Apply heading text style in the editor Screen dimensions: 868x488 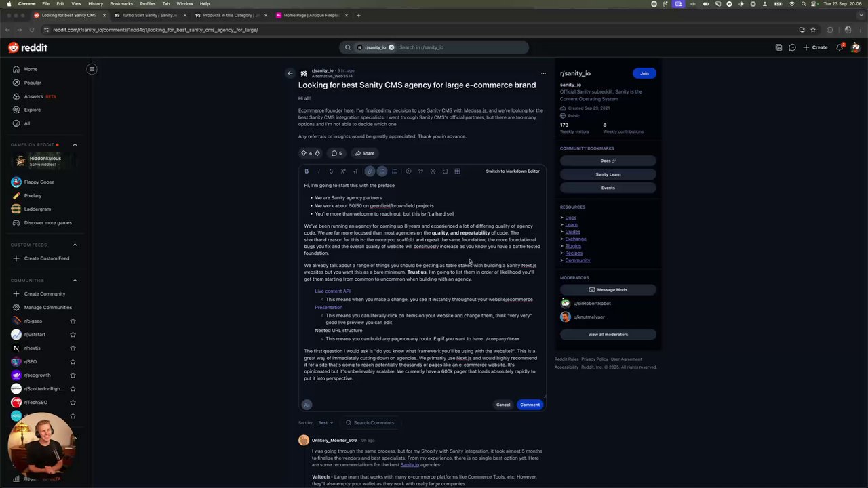355,171
